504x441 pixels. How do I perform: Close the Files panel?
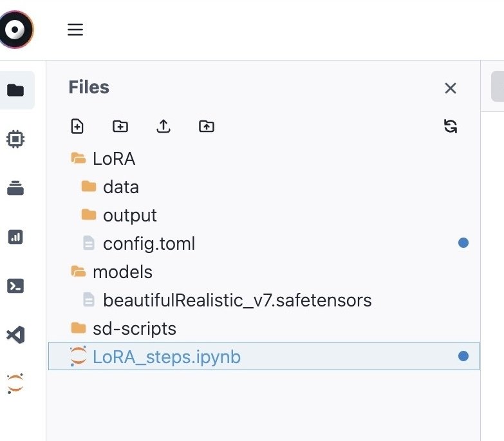coord(451,88)
